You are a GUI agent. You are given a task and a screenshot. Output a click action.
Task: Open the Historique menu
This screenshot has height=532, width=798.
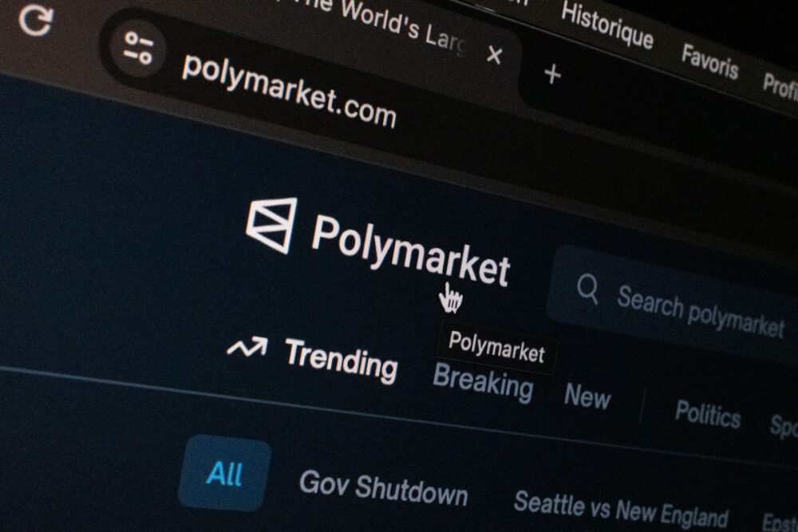[606, 26]
